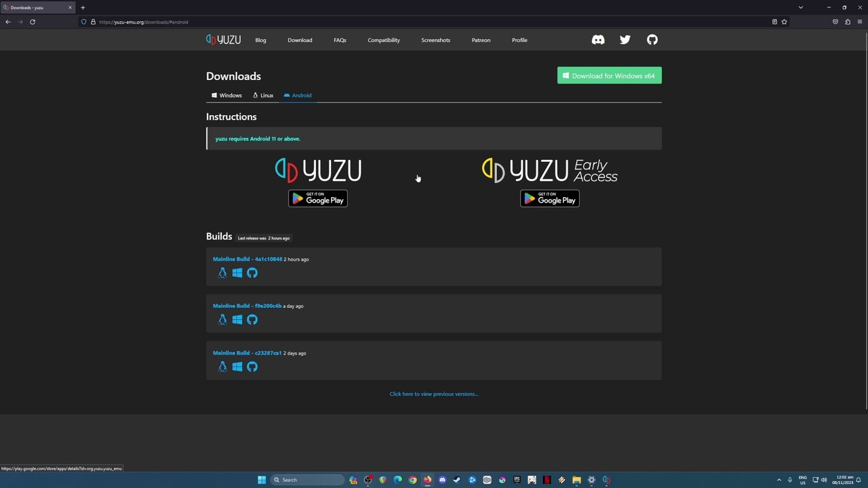
Task: Open GitHub release for build 4a1c10848
Action: click(x=252, y=273)
